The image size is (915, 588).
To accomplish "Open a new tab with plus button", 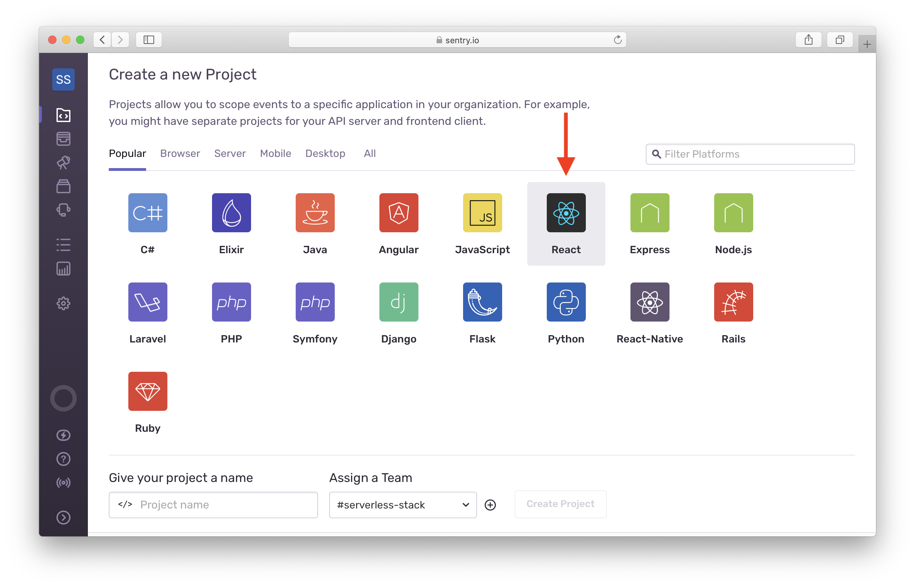I will pyautogui.click(x=867, y=44).
